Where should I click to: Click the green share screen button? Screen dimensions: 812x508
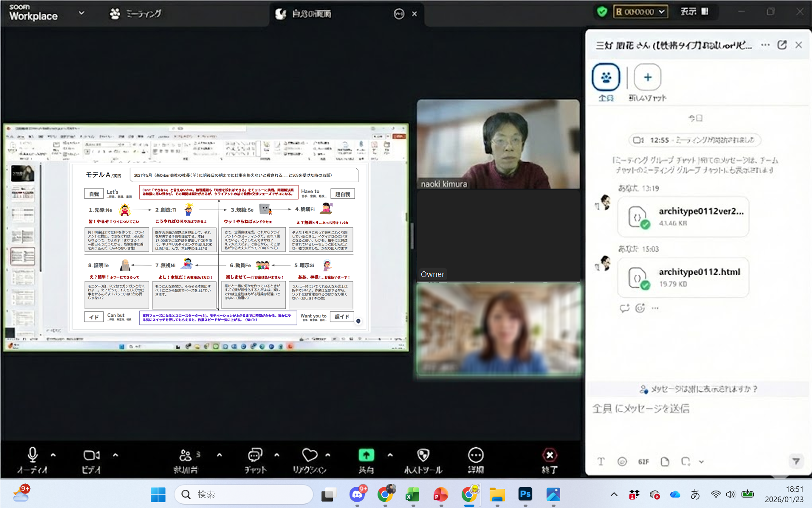tap(366, 455)
